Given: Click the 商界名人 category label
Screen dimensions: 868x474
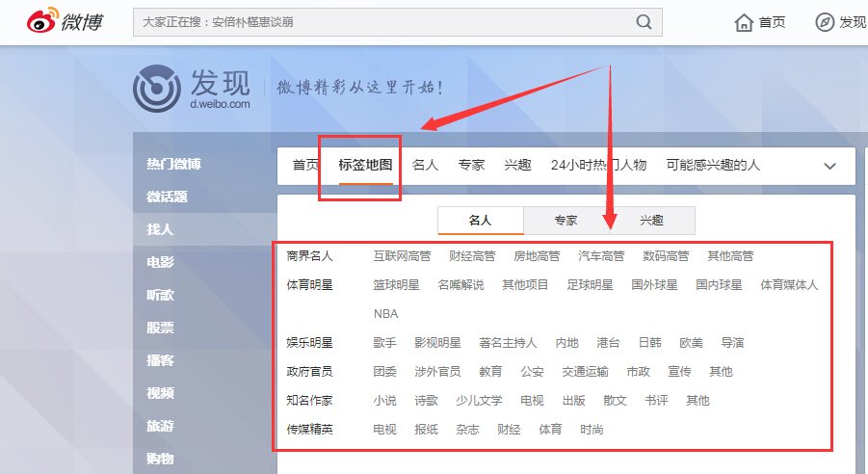Looking at the screenshot, I should [309, 256].
